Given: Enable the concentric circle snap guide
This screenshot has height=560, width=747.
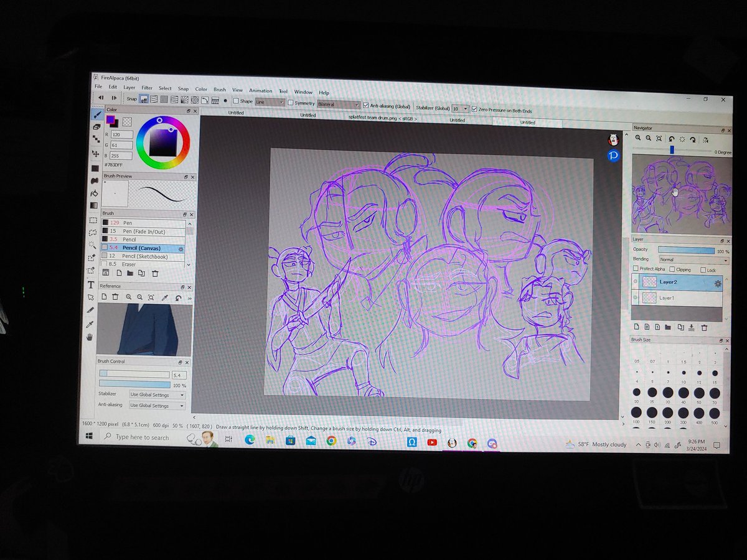Looking at the screenshot, I should (195, 100).
